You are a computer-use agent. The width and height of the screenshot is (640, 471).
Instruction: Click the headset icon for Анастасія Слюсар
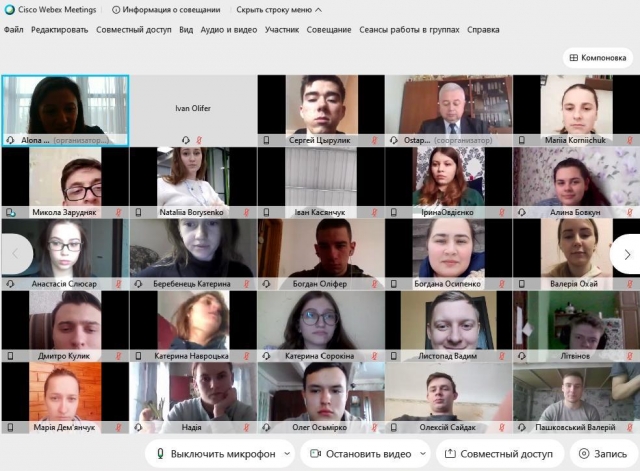coord(10,284)
